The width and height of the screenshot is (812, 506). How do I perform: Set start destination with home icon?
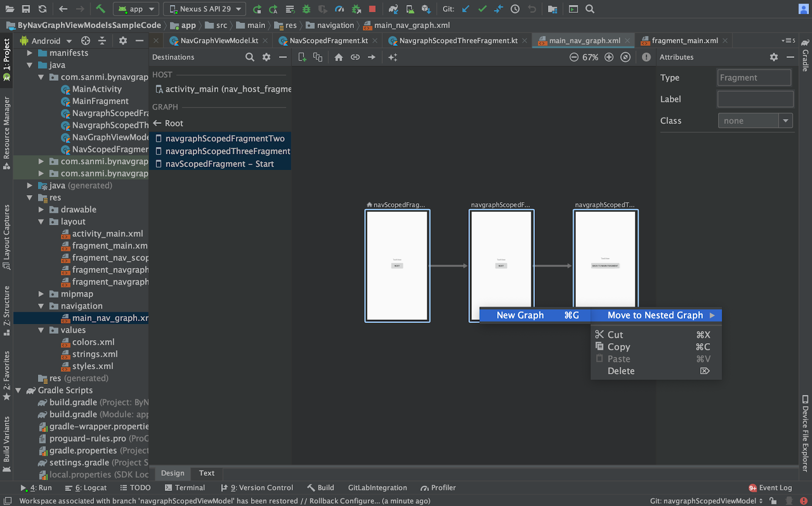[339, 57]
